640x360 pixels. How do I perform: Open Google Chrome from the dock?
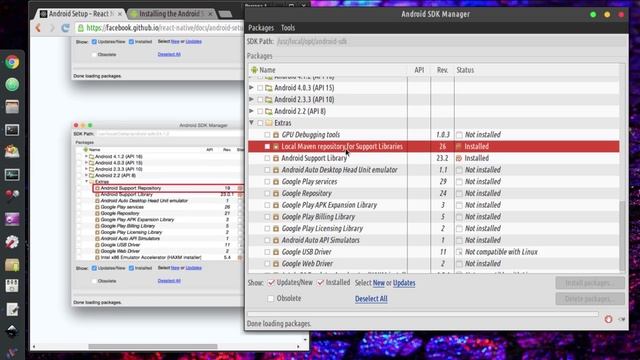(x=12, y=62)
